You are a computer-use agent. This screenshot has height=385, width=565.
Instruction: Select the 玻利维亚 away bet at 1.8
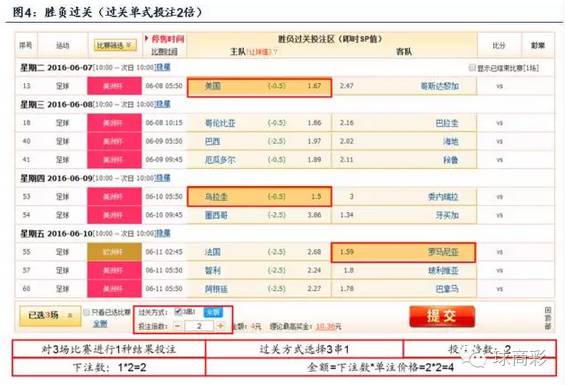(404, 270)
